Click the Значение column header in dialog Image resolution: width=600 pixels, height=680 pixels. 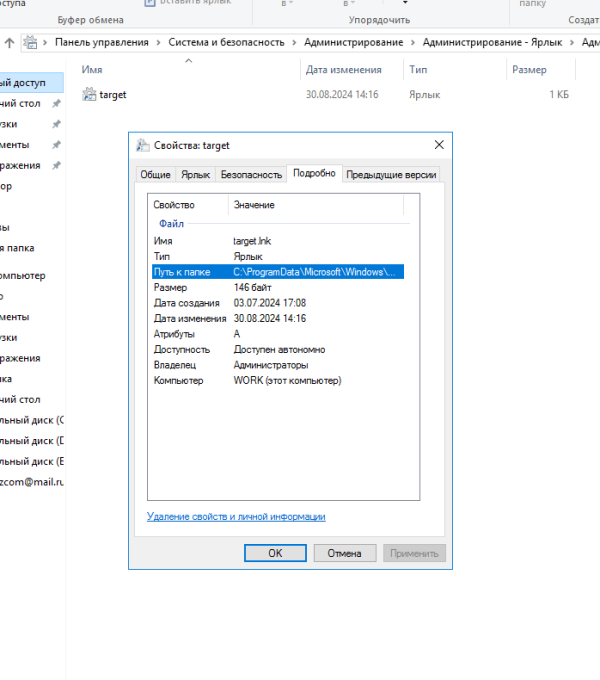pos(316,205)
